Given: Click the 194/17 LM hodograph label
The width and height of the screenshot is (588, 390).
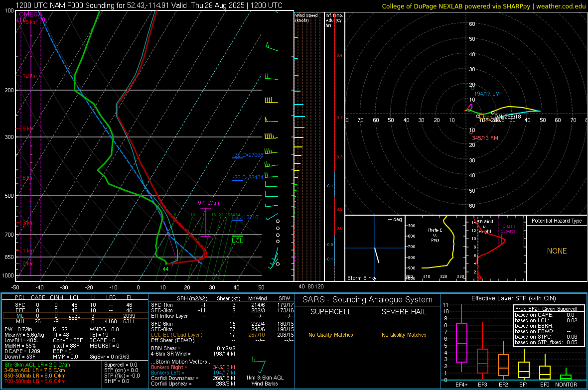Looking at the screenshot, I should click(x=487, y=94).
